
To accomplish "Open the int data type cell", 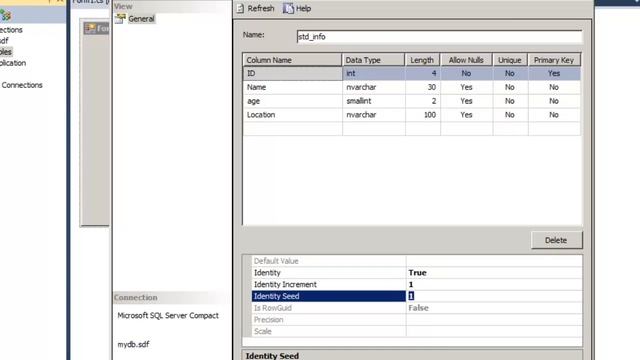I will pos(374,73).
